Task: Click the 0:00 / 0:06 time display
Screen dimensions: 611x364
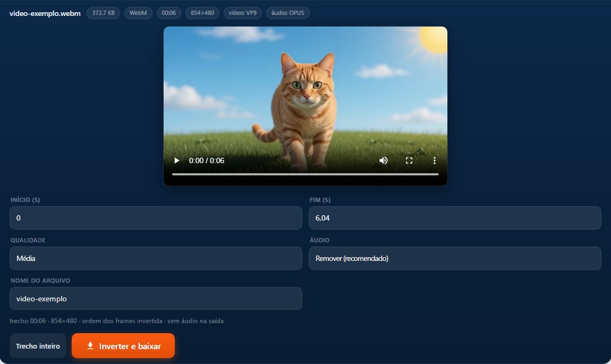Action: tap(207, 160)
